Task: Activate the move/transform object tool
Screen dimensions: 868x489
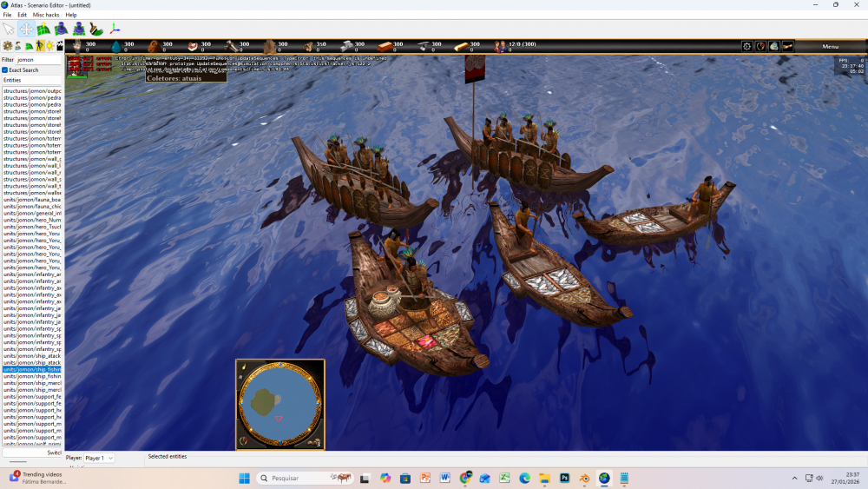Action: pyautogui.click(x=26, y=30)
